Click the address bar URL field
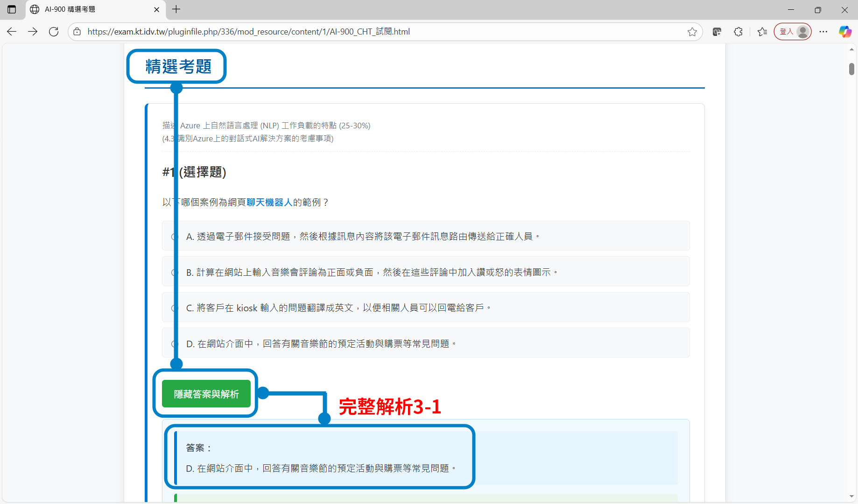The height and width of the screenshot is (504, 858). pos(373,32)
